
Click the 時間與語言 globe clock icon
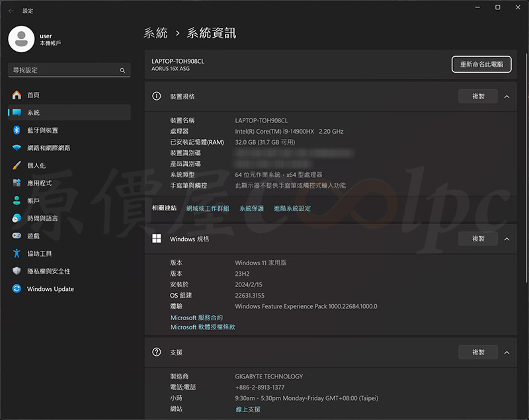(x=17, y=218)
